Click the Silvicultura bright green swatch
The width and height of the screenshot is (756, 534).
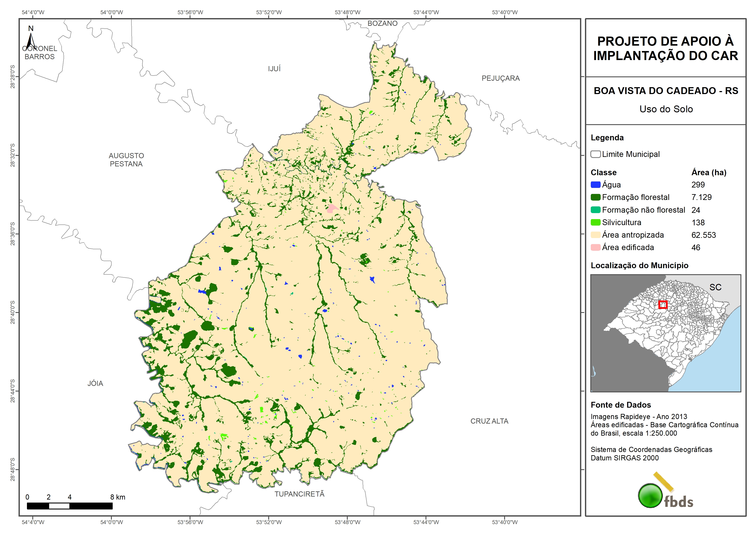pos(595,222)
